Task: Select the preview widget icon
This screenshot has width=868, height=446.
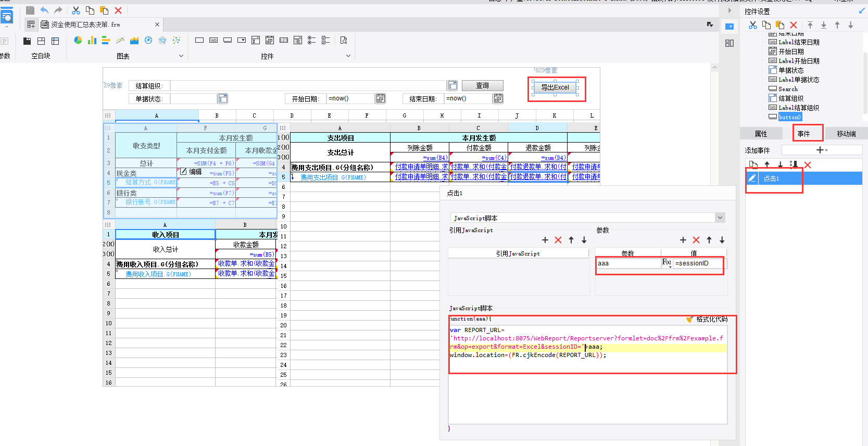Action: [344, 40]
